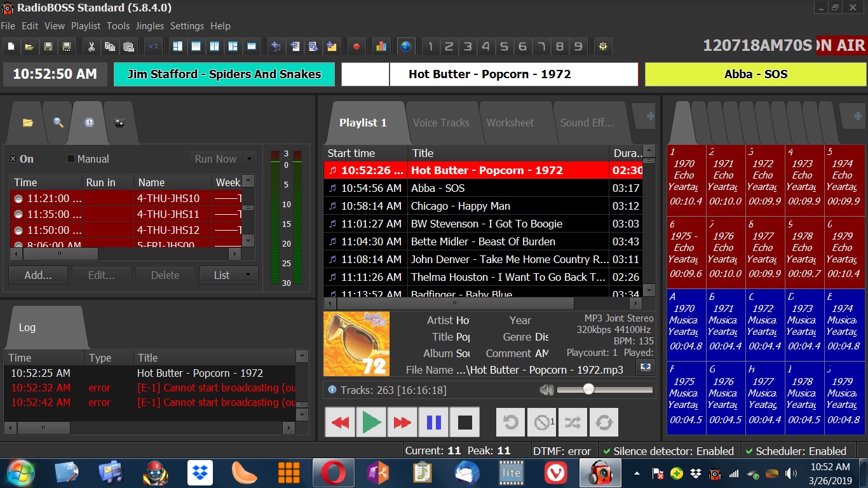This screenshot has width=868, height=488.
Task: Select Abba - SOS in playlist
Action: click(483, 188)
